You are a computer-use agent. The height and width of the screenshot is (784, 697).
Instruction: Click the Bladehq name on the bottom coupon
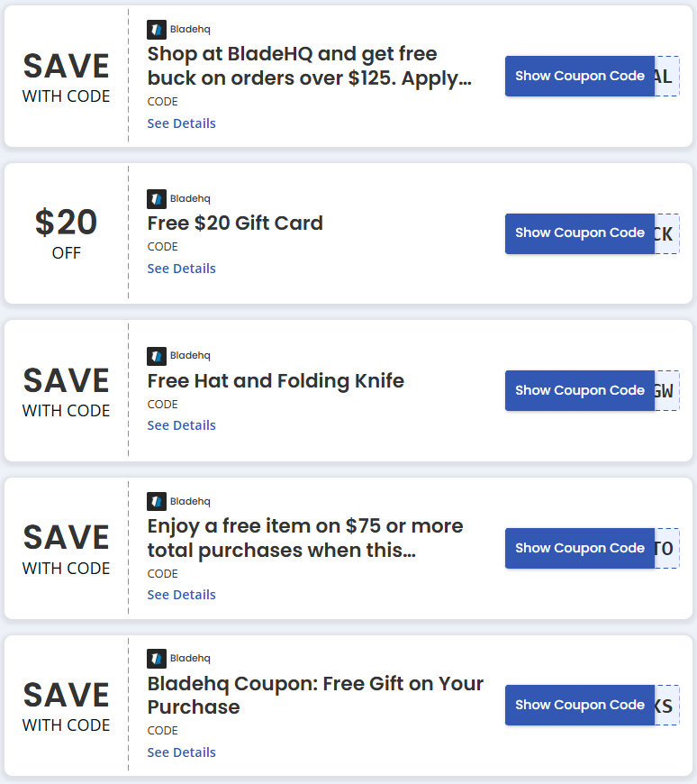click(x=189, y=658)
